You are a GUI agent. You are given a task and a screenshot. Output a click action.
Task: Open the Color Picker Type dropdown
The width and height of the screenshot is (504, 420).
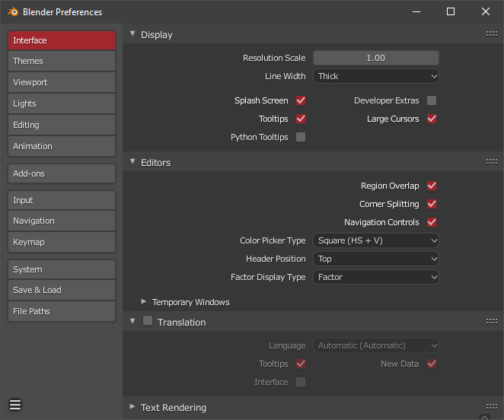coord(376,240)
